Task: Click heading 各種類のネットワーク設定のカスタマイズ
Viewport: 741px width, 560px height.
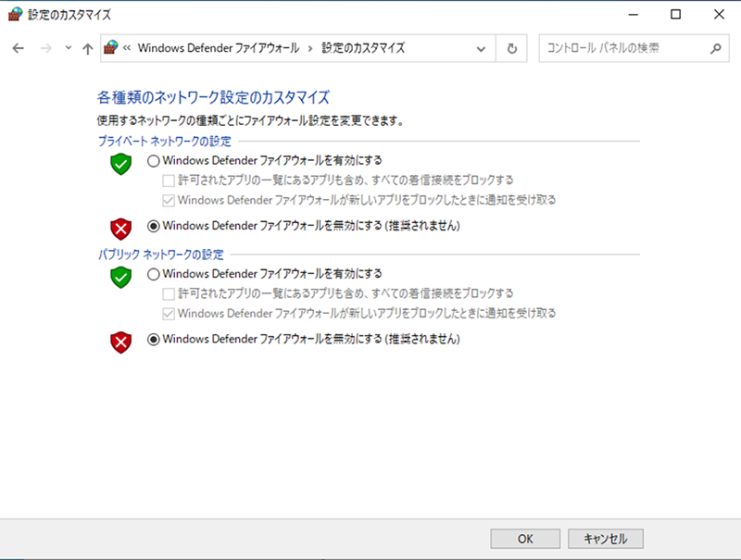Action: [213, 98]
